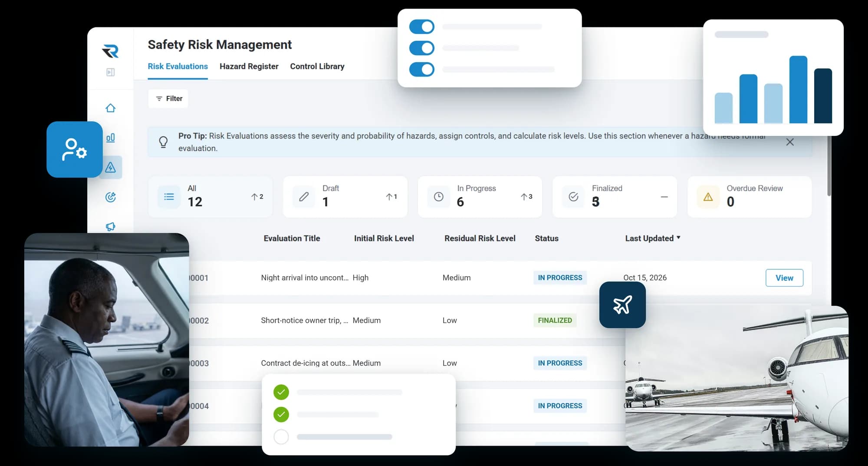The width and height of the screenshot is (868, 466).
Task: Click the list icon on All card
Action: pos(169,197)
